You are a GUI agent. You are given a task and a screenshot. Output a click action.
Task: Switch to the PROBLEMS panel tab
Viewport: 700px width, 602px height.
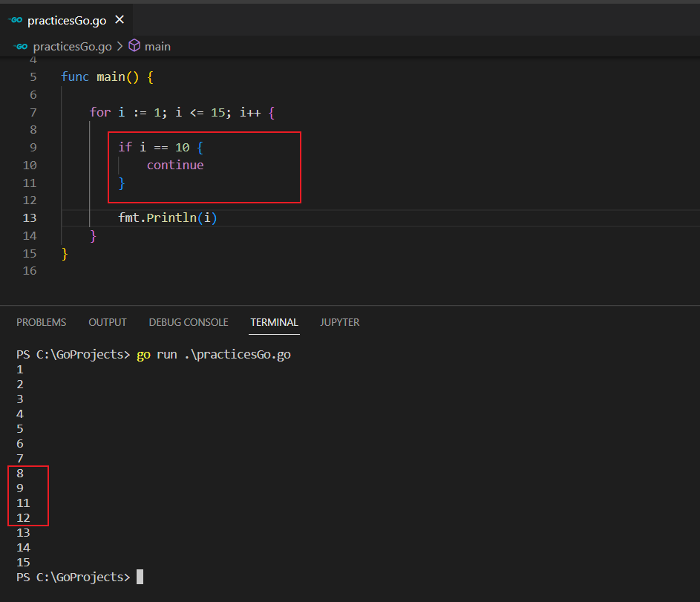click(41, 322)
